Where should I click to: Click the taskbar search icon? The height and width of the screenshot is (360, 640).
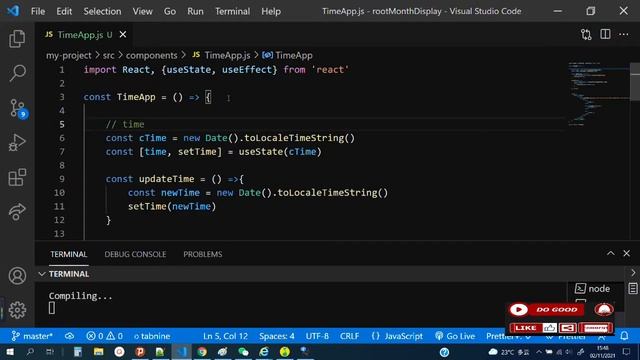coord(30,352)
